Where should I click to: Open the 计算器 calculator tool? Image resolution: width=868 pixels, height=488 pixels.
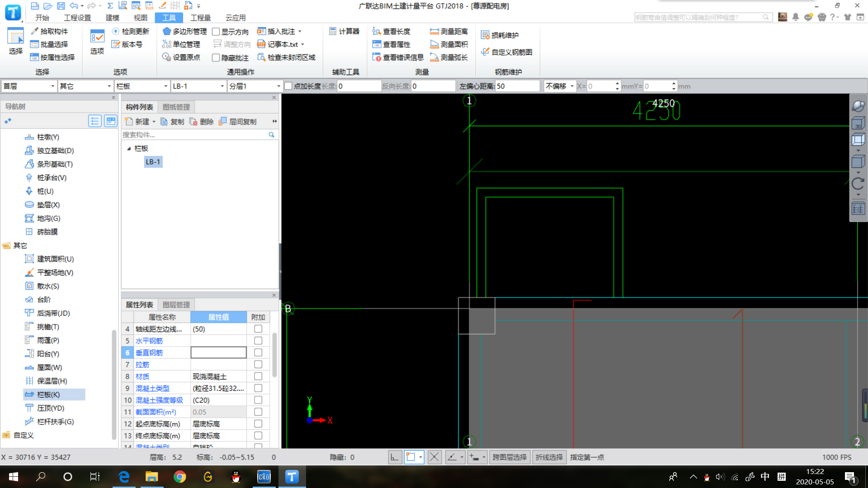coord(344,31)
